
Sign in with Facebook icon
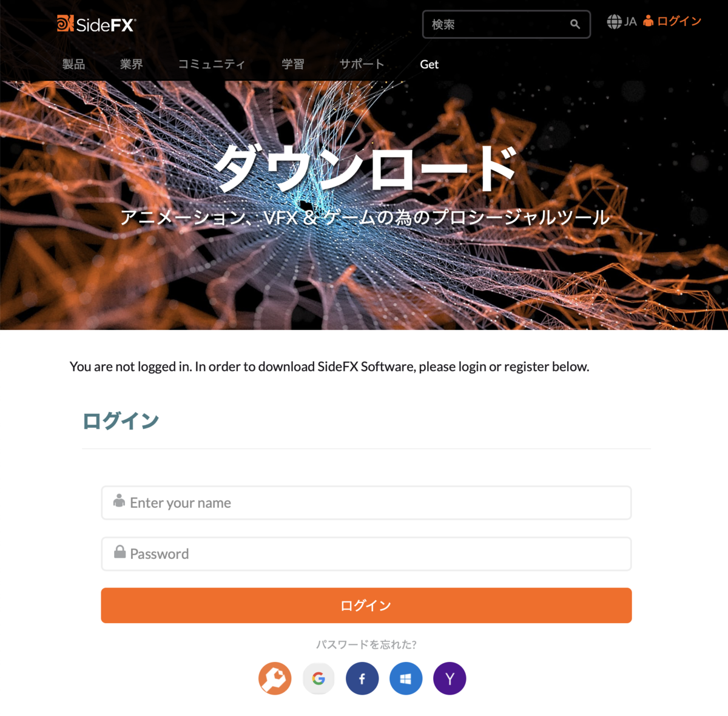(362, 678)
